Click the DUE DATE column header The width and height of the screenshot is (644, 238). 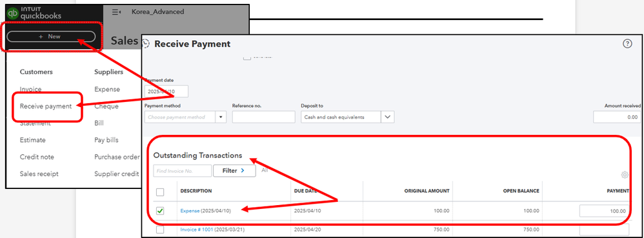[x=306, y=191]
